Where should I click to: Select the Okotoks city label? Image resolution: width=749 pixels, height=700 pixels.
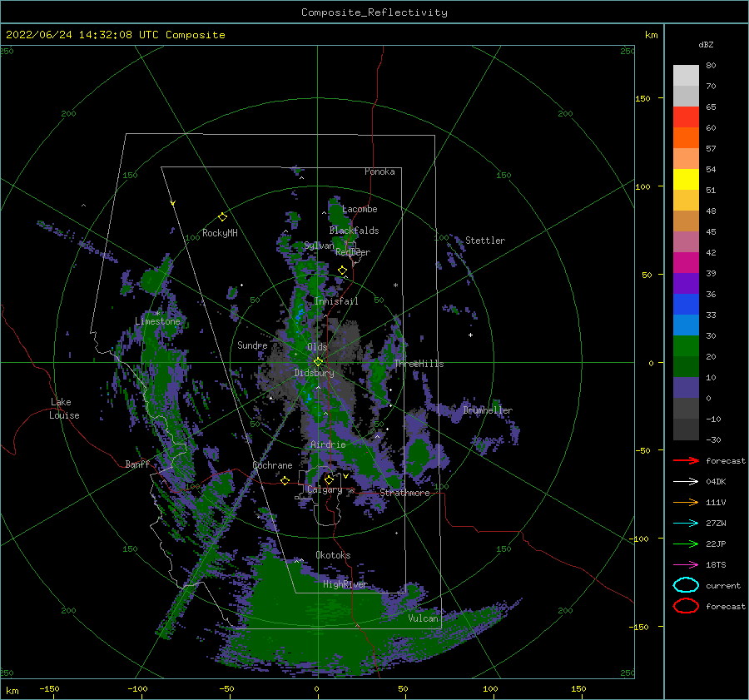click(334, 555)
